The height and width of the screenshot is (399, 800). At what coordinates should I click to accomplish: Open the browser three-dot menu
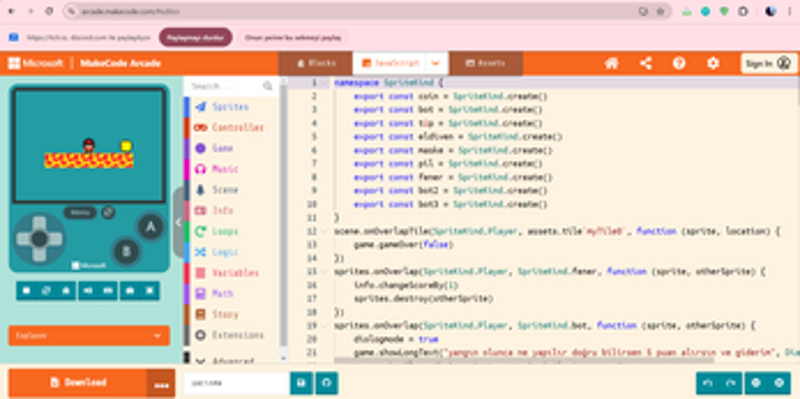[x=789, y=11]
